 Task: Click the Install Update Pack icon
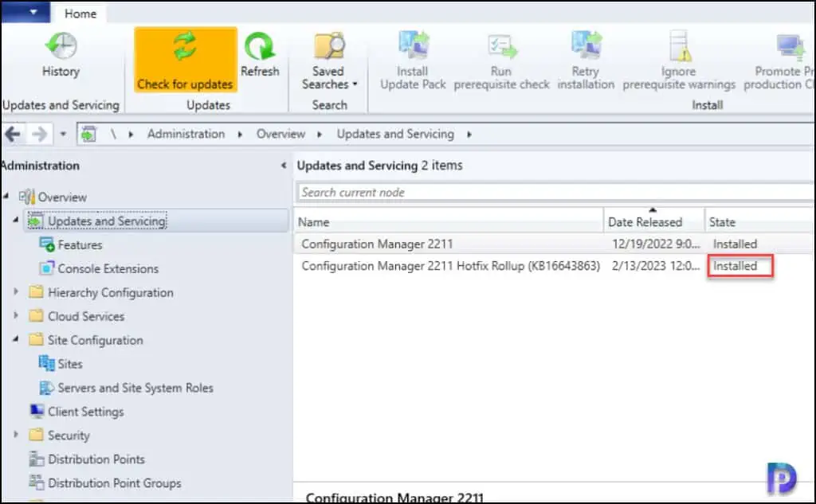(414, 45)
